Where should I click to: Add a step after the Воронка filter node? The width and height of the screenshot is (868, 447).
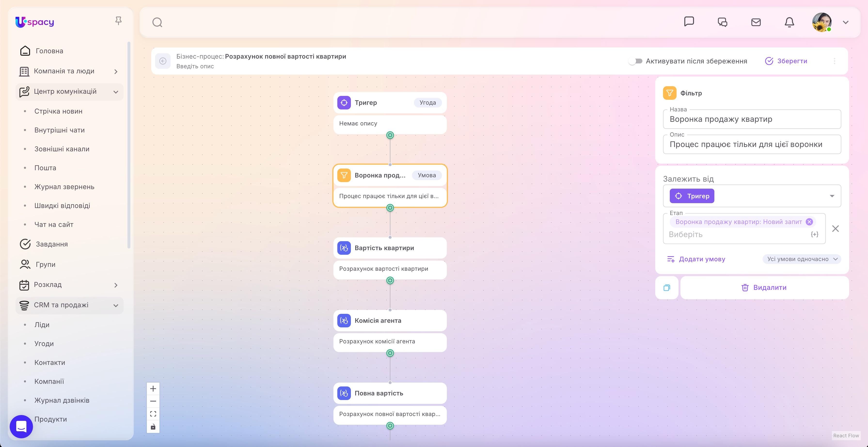390,208
